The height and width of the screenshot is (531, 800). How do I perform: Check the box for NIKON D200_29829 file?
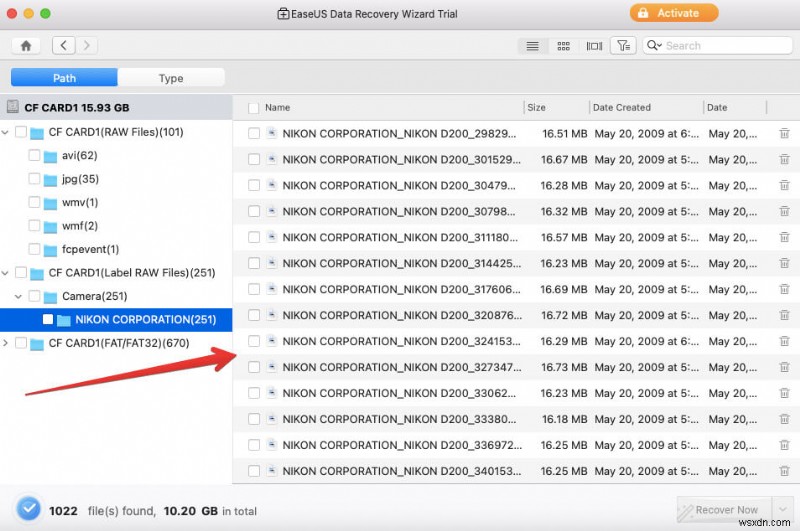254,134
